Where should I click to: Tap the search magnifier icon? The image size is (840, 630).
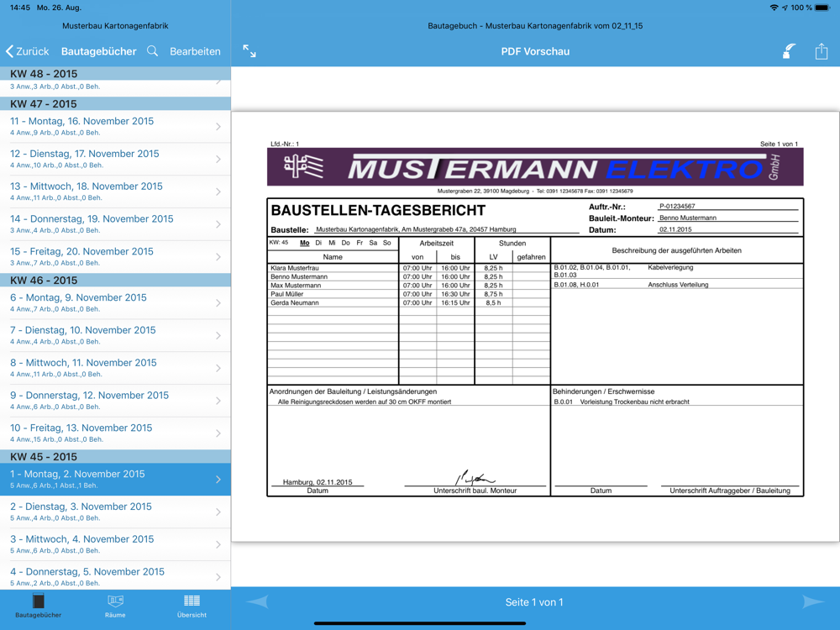pyautogui.click(x=152, y=51)
